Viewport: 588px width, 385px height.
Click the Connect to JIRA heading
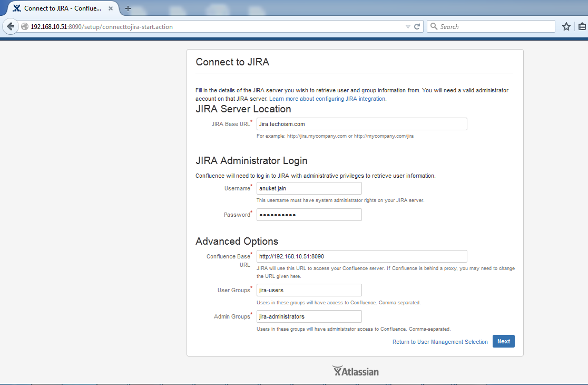click(232, 62)
